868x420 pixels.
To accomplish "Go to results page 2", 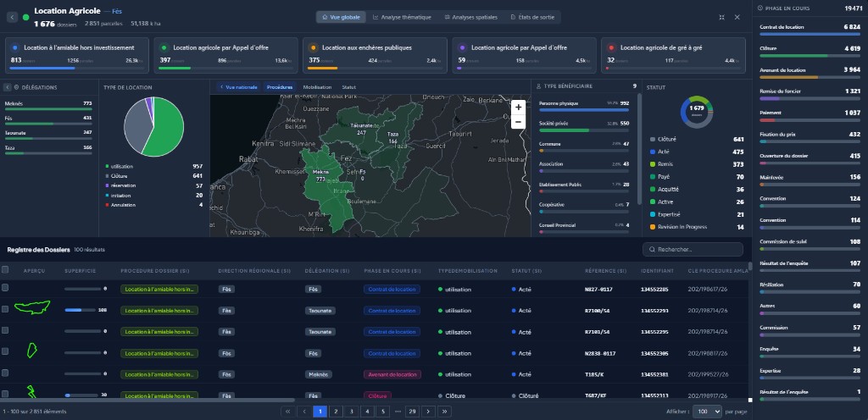I will coord(335,412).
